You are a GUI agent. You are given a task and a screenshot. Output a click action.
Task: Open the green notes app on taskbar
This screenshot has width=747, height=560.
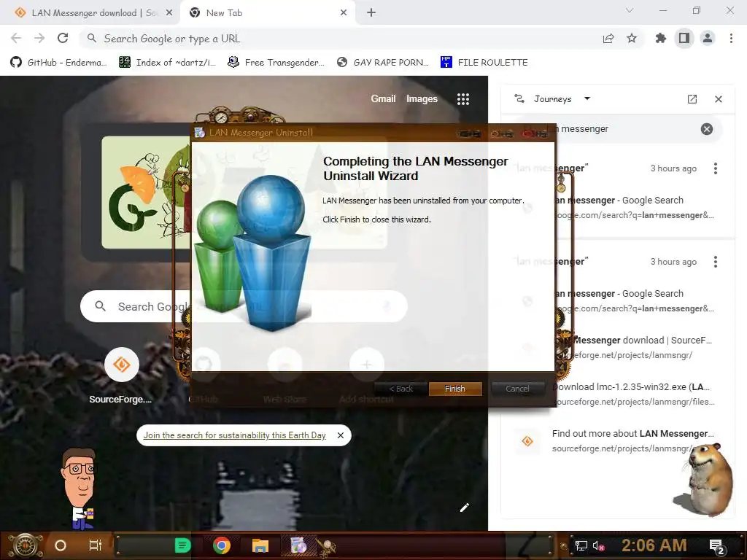pos(182,545)
